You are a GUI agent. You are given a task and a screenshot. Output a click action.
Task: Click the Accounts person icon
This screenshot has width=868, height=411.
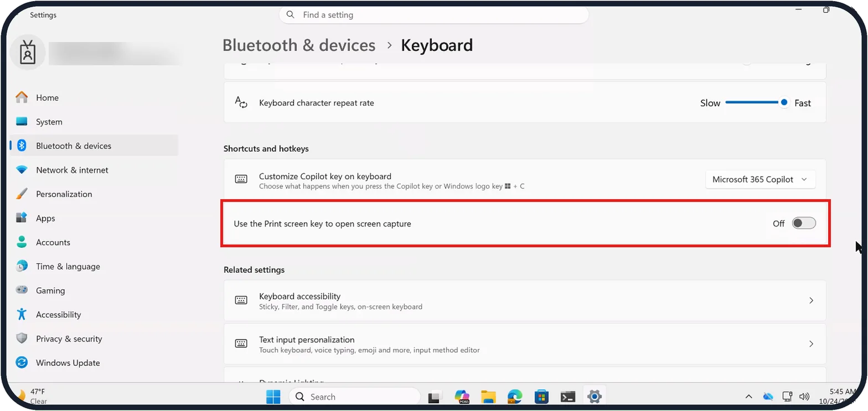22,242
